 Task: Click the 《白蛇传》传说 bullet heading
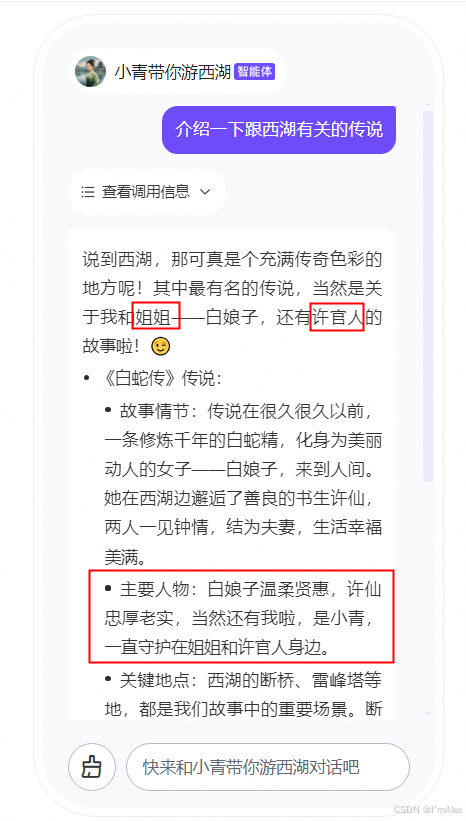click(x=163, y=379)
